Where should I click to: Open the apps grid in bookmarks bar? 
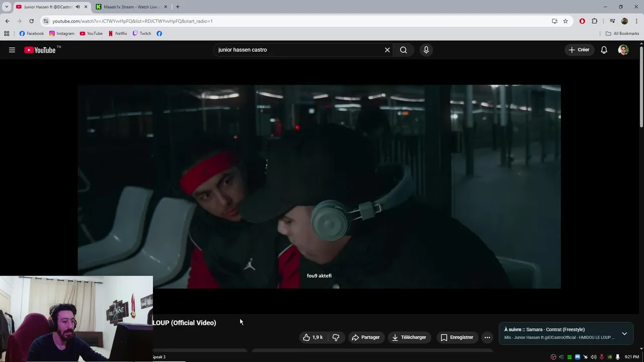coord(7,34)
